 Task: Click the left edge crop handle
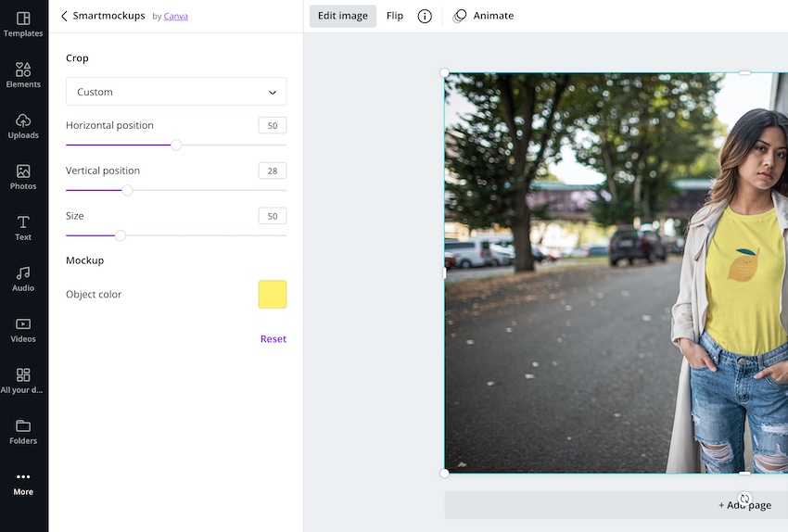tap(444, 272)
